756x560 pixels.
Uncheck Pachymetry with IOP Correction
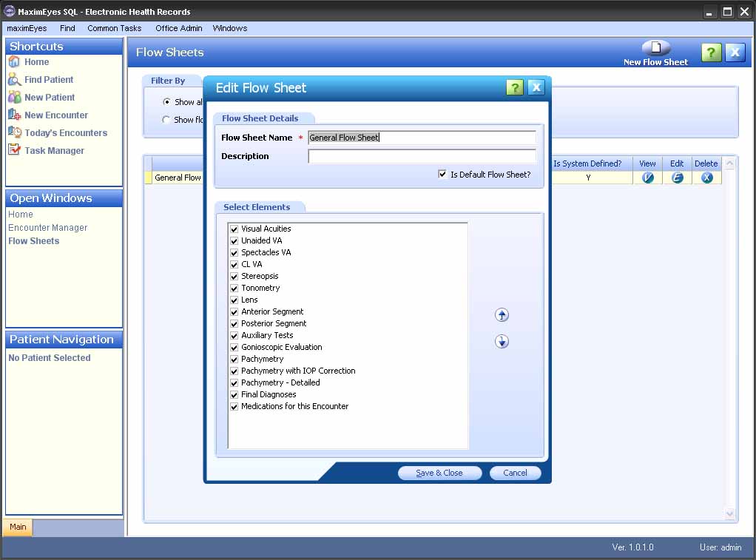coord(234,371)
